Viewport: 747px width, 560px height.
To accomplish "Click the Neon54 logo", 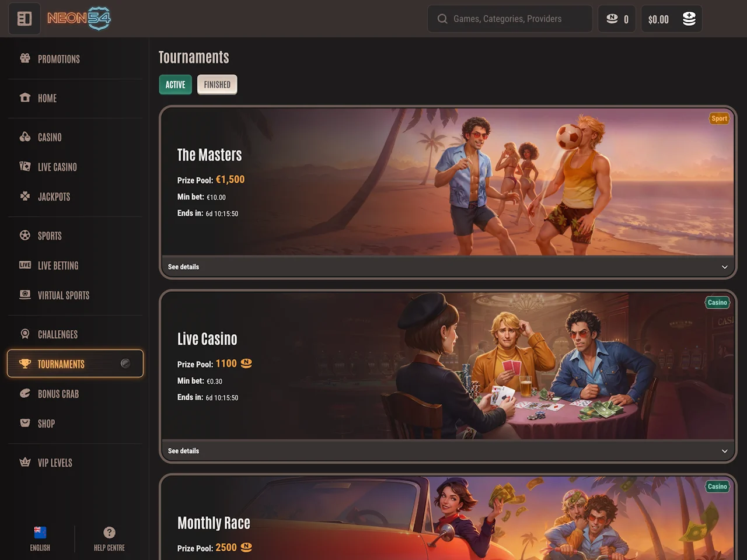I will 79,19.
